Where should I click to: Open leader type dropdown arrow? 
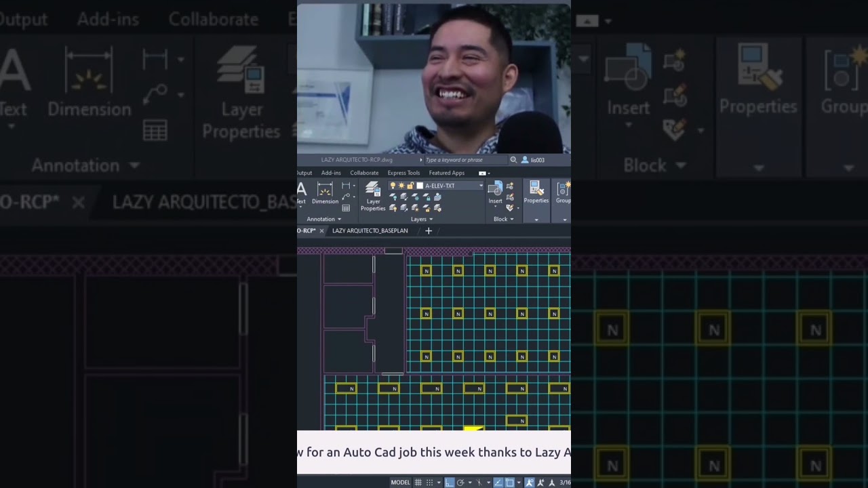point(354,197)
